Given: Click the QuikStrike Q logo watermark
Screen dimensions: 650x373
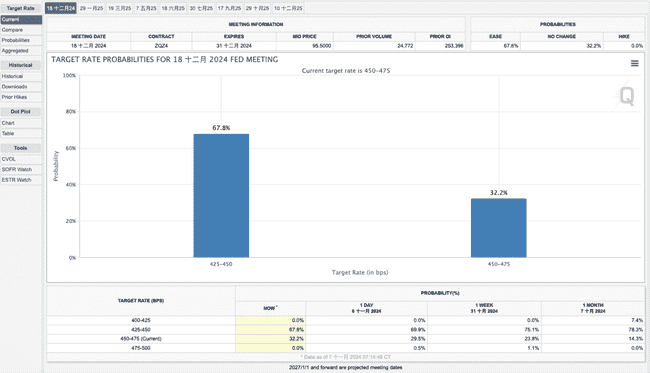Looking at the screenshot, I should point(626,96).
